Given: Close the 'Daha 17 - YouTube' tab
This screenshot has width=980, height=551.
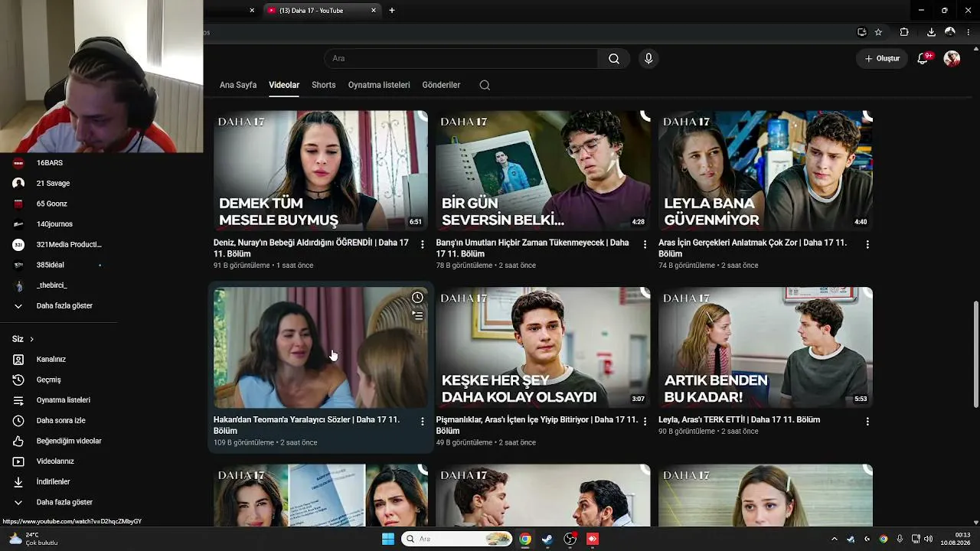Looking at the screenshot, I should pos(374,11).
